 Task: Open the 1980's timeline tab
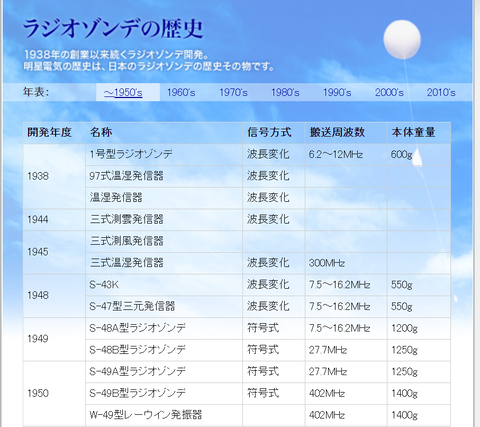[x=285, y=92]
